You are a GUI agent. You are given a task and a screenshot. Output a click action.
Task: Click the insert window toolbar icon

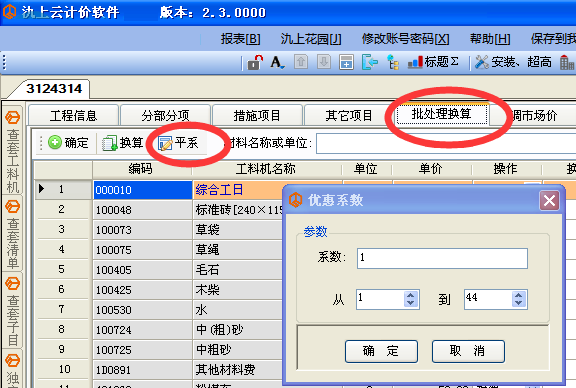pos(346,62)
